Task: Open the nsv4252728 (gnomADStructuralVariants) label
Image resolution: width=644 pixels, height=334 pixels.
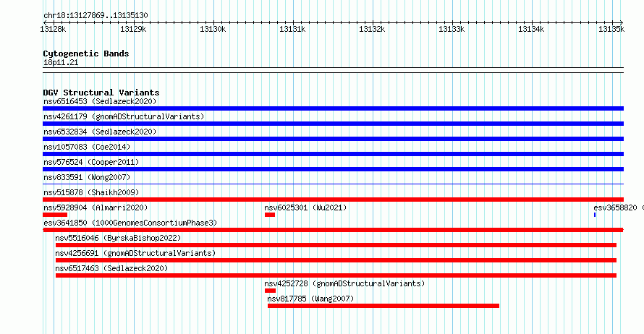Action: pos(344,283)
